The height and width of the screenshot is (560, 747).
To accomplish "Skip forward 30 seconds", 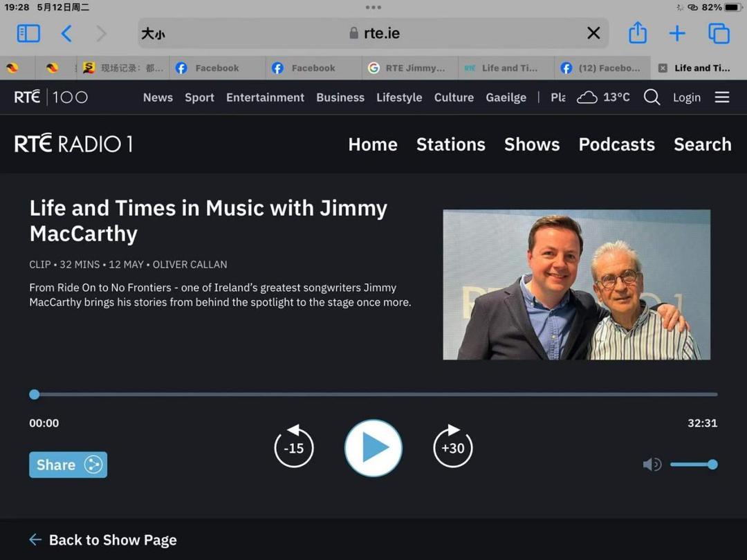I will point(452,446).
